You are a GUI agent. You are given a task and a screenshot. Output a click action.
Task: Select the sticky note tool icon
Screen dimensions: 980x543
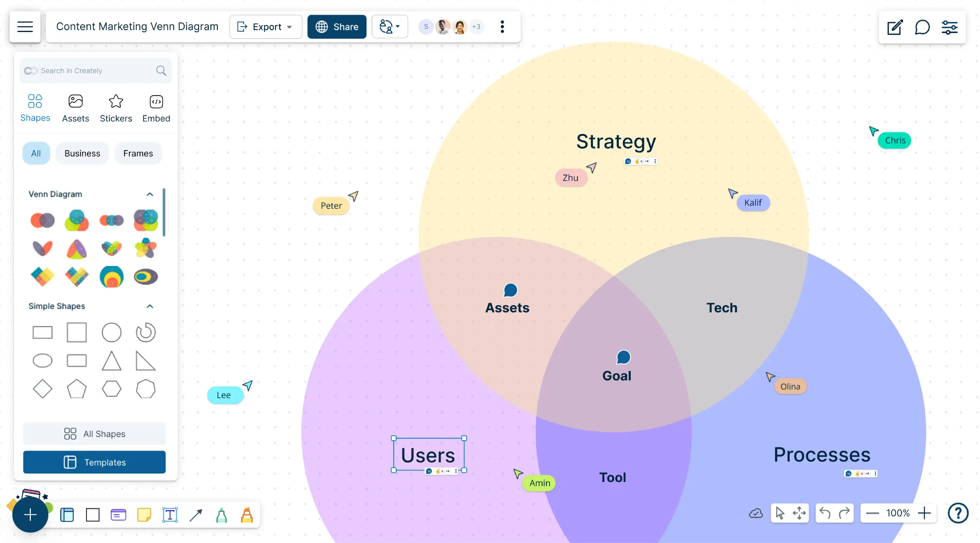tap(144, 515)
